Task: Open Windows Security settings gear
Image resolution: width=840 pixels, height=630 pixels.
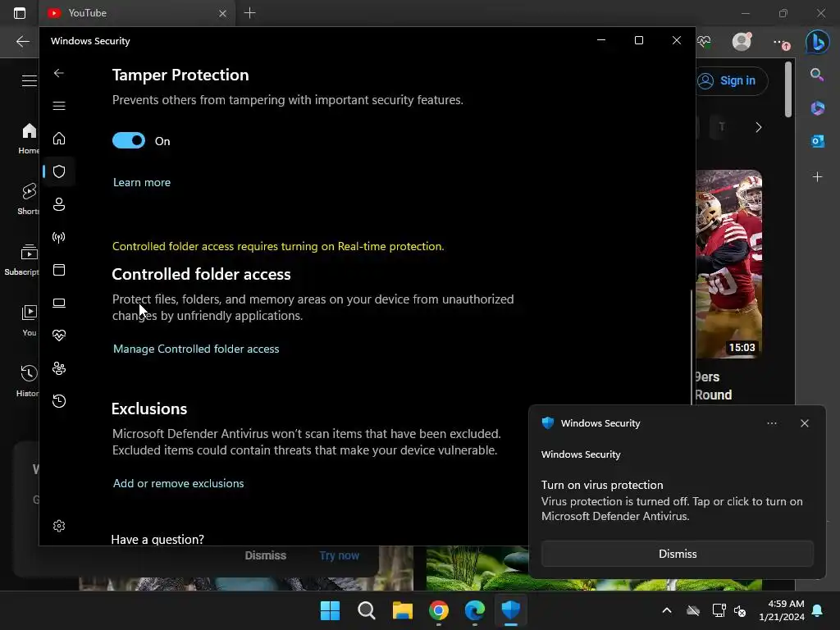Action: tap(59, 526)
